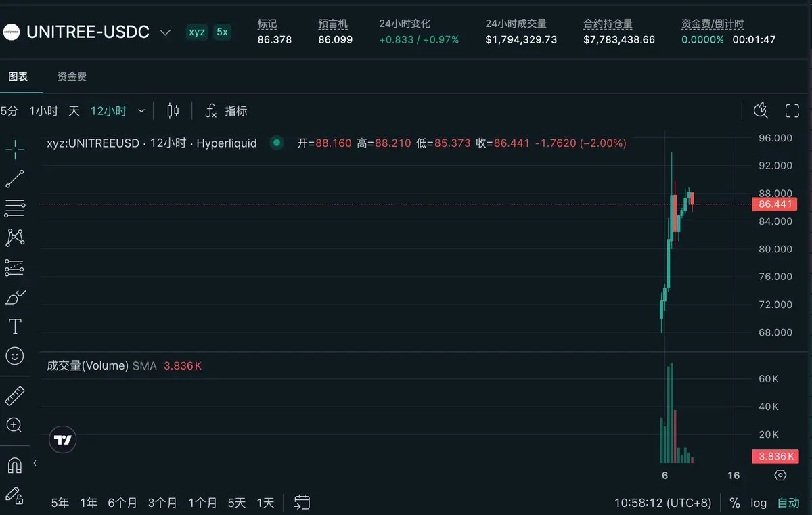Image resolution: width=812 pixels, height=515 pixels.
Task: Click the quick search lightning icon
Action: 761,111
